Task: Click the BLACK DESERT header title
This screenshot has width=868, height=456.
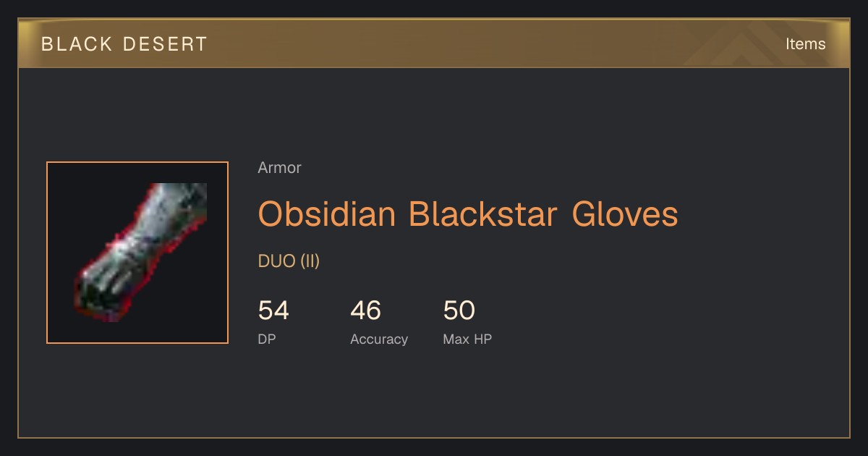Action: pos(124,44)
